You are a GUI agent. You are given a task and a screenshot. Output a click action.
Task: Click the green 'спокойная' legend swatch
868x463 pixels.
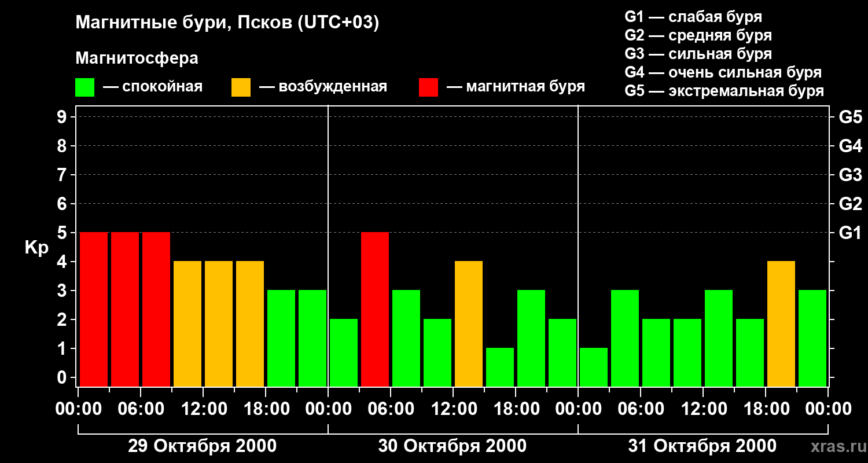coord(84,87)
